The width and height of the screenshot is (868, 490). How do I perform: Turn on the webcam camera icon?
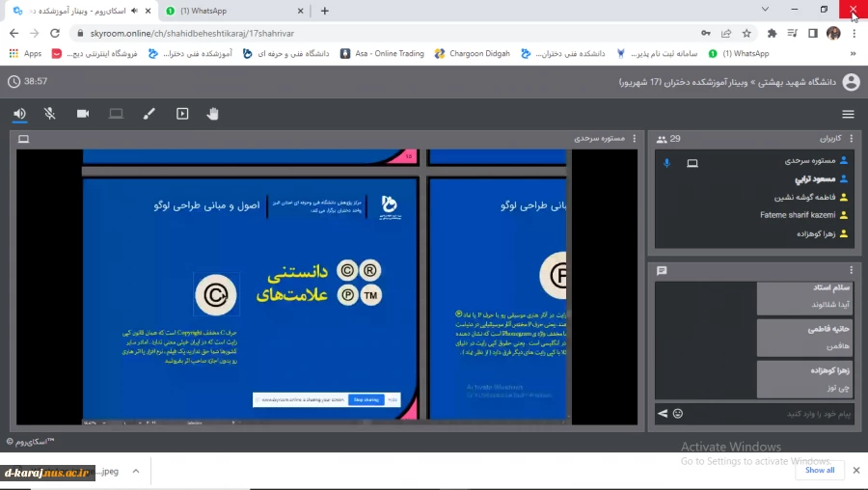83,114
